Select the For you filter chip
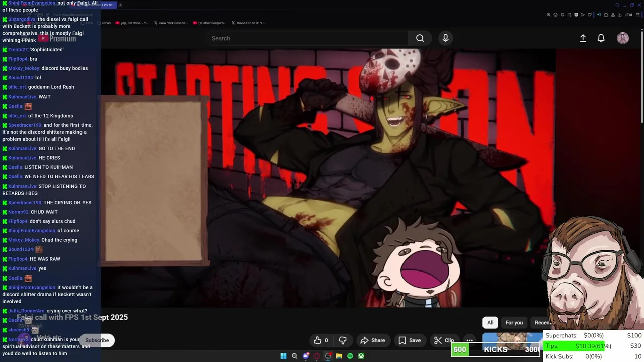The image size is (644, 362). tap(514, 323)
